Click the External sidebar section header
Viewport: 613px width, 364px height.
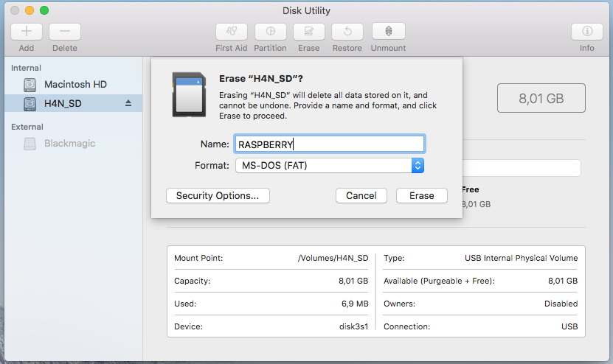27,127
